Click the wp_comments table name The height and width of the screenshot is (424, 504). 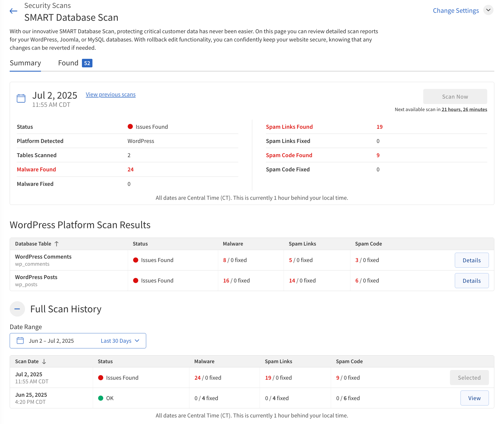tap(32, 264)
